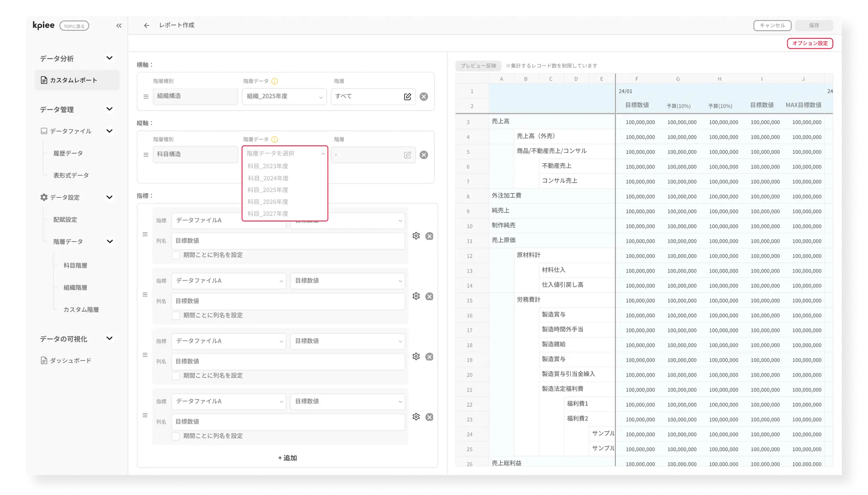Open the 組織_2025年度 dropdown
868x495 pixels.
click(x=284, y=97)
